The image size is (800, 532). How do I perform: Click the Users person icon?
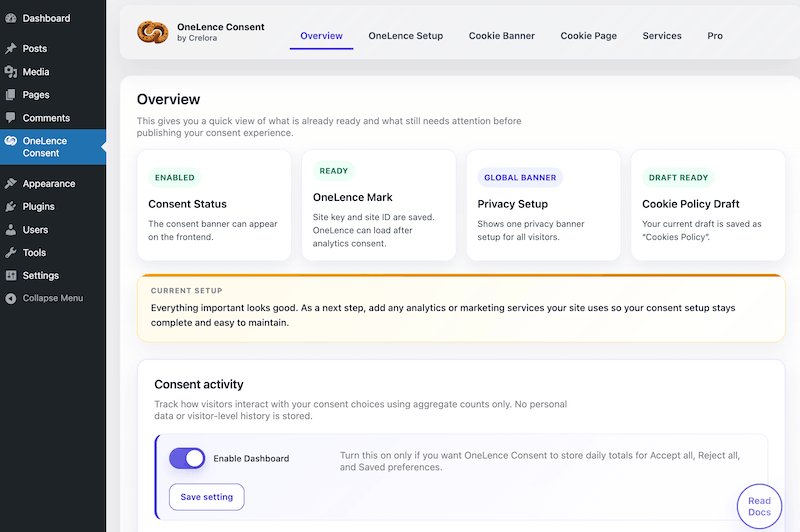11,230
